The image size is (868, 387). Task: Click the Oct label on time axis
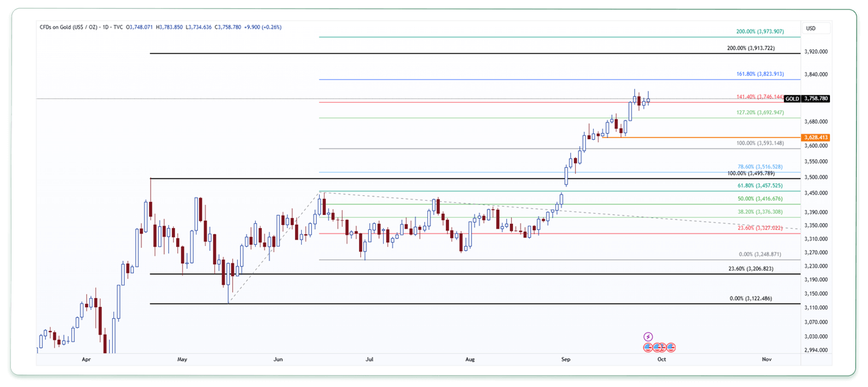point(661,359)
